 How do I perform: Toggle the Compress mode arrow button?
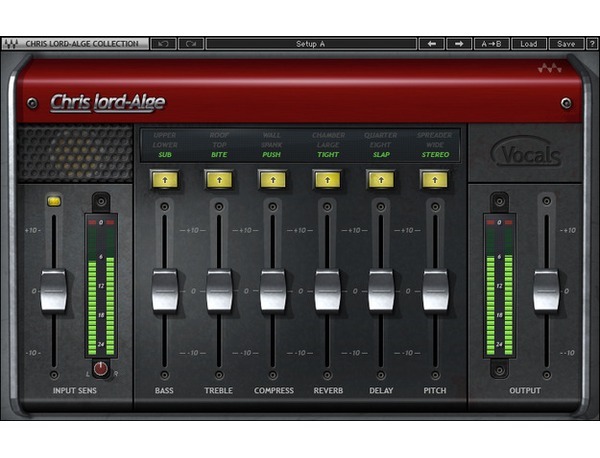pyautogui.click(x=273, y=180)
